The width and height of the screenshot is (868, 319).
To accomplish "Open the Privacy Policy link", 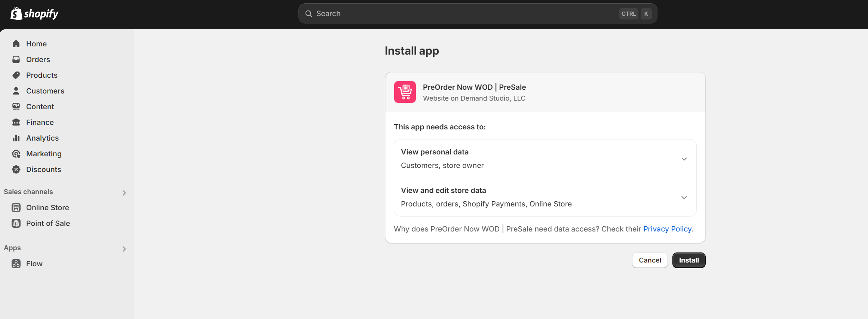I will pyautogui.click(x=667, y=229).
